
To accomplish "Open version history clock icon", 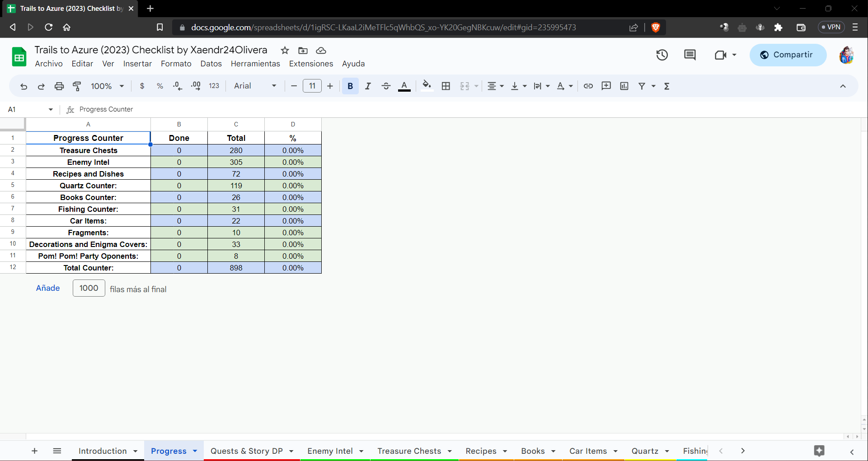I will click(662, 55).
